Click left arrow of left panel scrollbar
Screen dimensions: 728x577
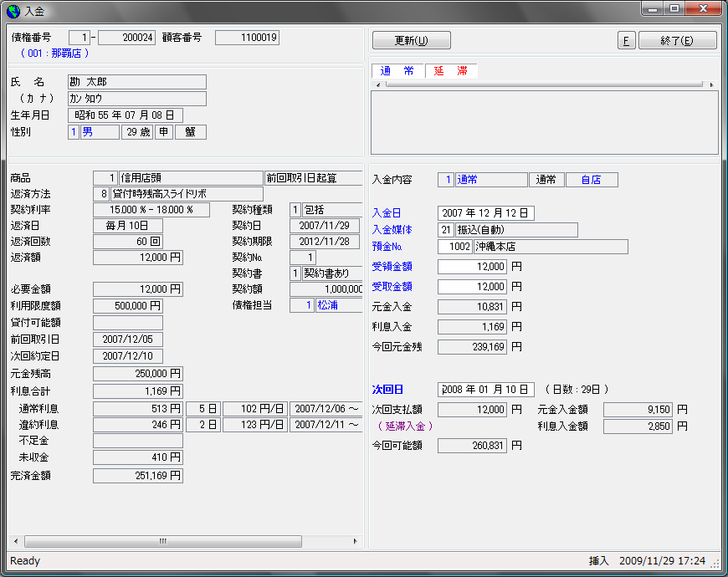[x=16, y=541]
